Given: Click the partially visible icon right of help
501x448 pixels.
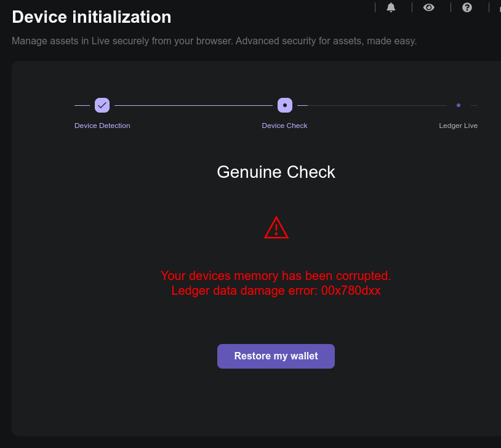Looking at the screenshot, I should (500, 7).
